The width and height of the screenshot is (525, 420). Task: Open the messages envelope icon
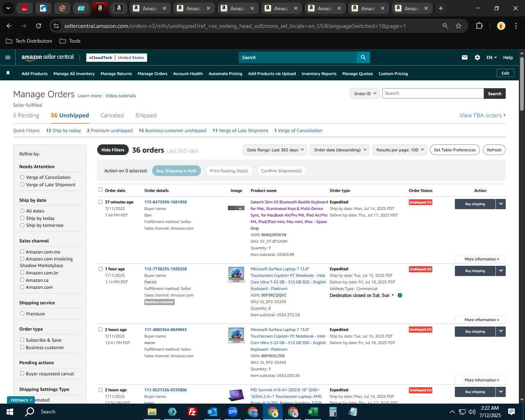click(x=465, y=57)
